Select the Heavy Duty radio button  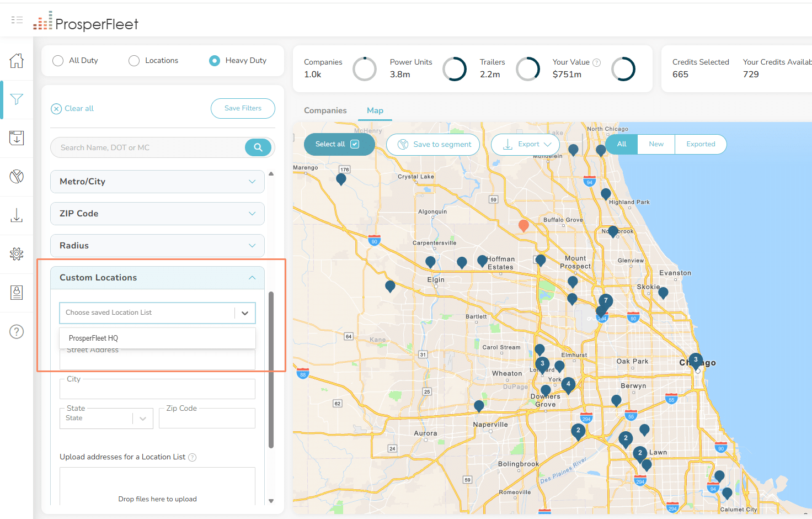coord(215,61)
